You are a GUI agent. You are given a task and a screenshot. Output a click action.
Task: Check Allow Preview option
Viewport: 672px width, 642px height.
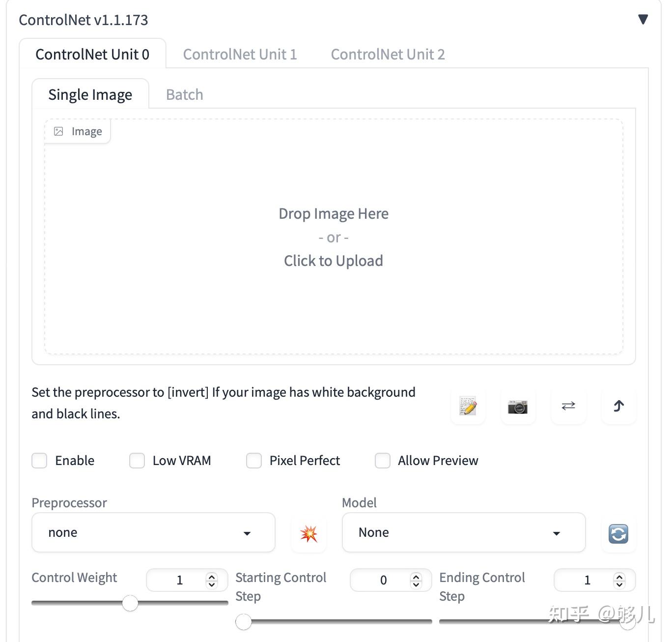coord(383,461)
